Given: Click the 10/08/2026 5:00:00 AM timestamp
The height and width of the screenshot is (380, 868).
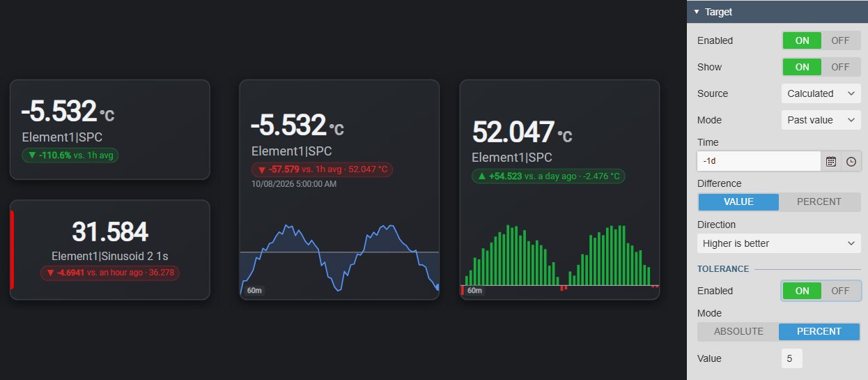Looking at the screenshot, I should pos(293,184).
